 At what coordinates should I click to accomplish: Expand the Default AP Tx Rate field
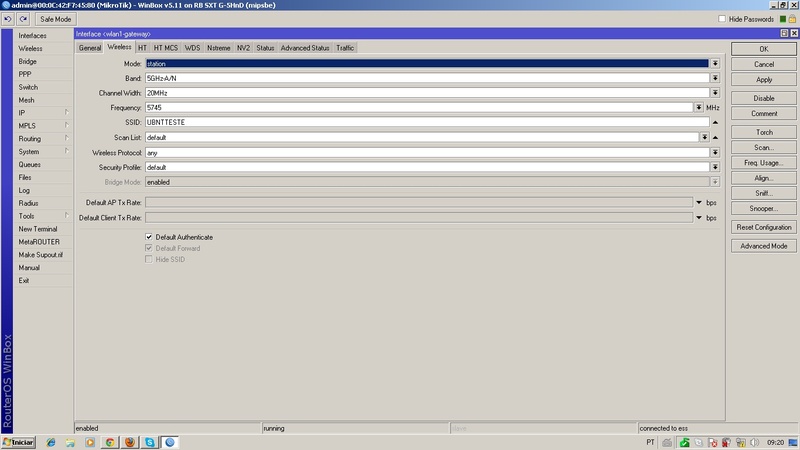(x=699, y=203)
